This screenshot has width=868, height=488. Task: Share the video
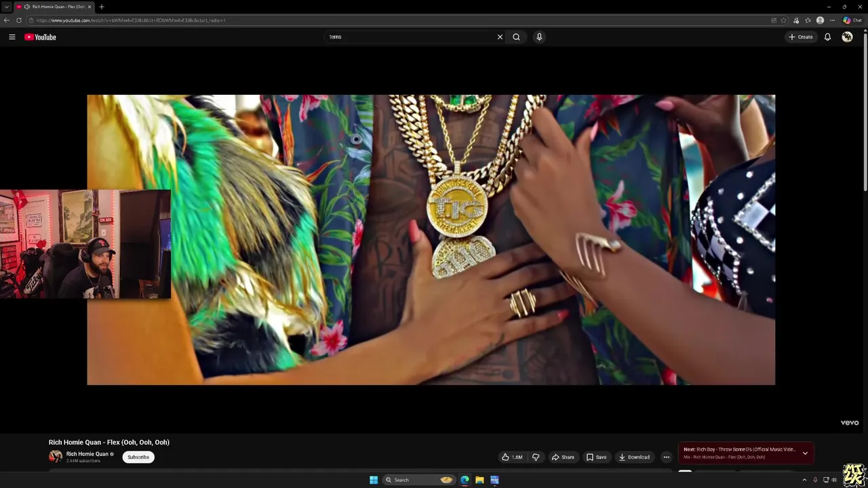[x=562, y=457]
